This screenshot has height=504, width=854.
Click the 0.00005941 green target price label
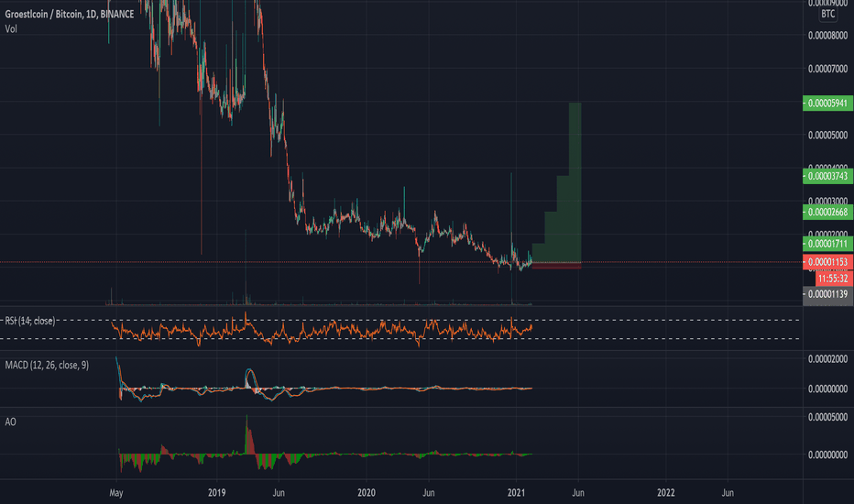pyautogui.click(x=827, y=103)
